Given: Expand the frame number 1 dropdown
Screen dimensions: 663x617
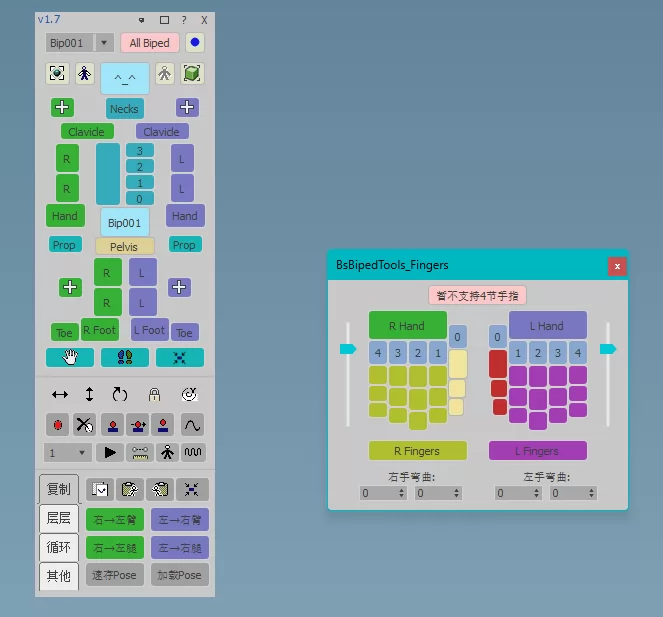Looking at the screenshot, I should coord(82,453).
